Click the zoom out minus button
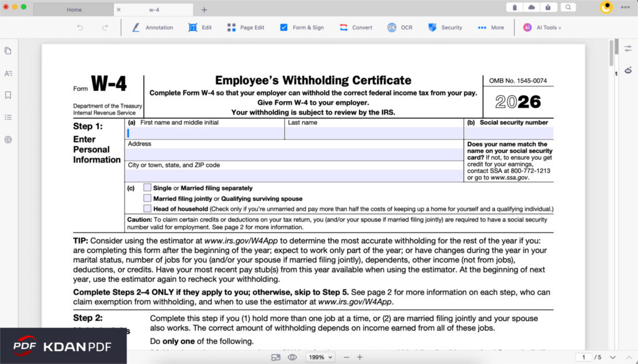 (x=346, y=357)
